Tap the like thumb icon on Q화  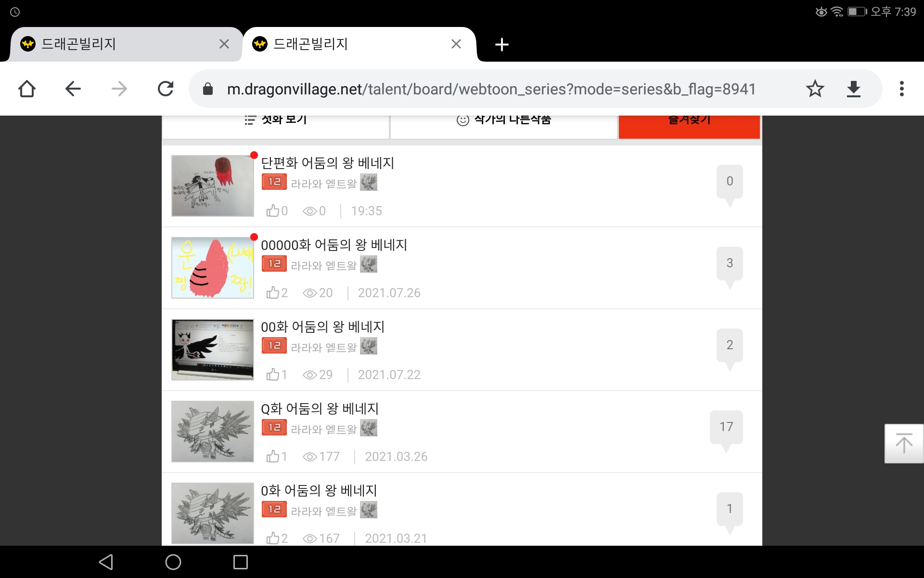tap(273, 456)
